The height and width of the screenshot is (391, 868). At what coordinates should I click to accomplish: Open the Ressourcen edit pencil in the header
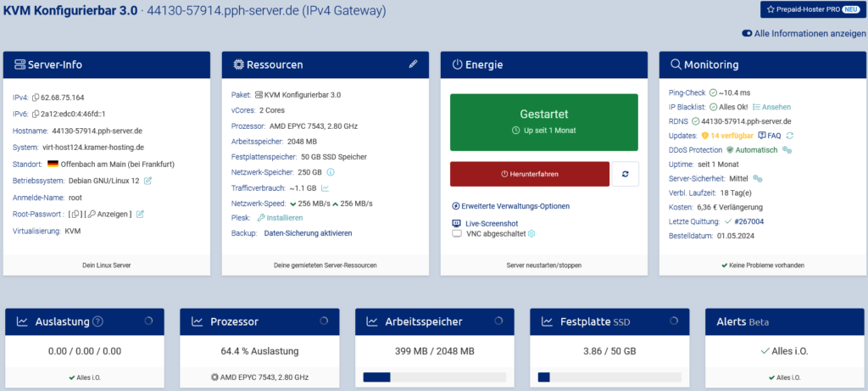pos(413,64)
